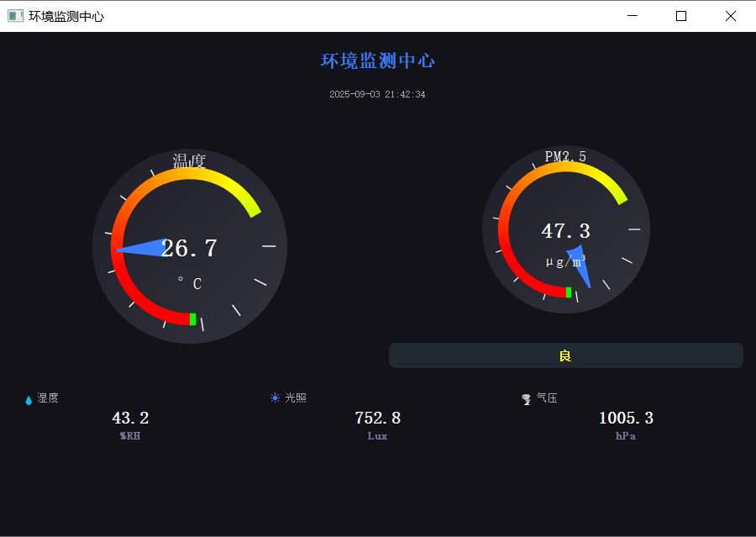This screenshot has height=537, width=756.
Task: Click the humidity value 43.2
Action: (x=130, y=418)
